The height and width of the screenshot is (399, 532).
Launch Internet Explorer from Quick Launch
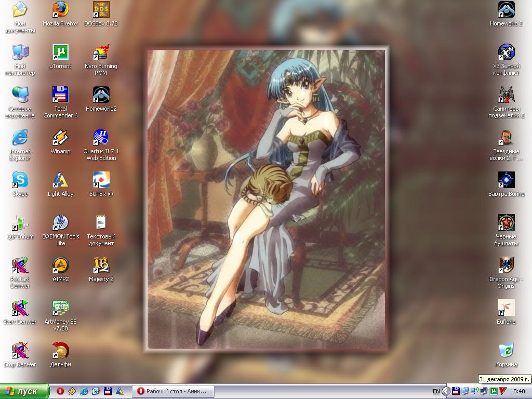[84, 392]
